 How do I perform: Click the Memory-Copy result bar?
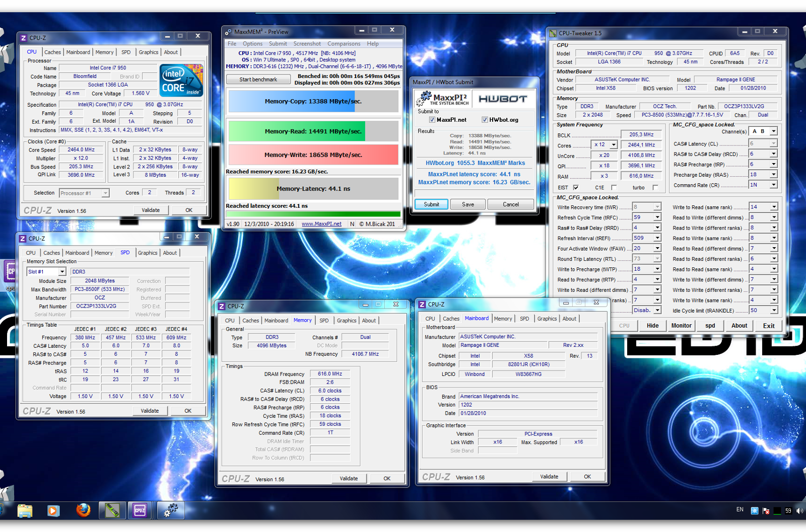coord(313,101)
